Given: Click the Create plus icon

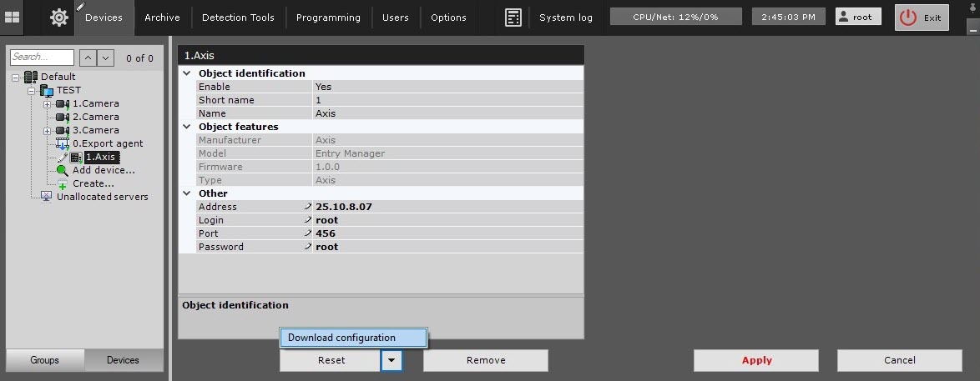Looking at the screenshot, I should [63, 183].
